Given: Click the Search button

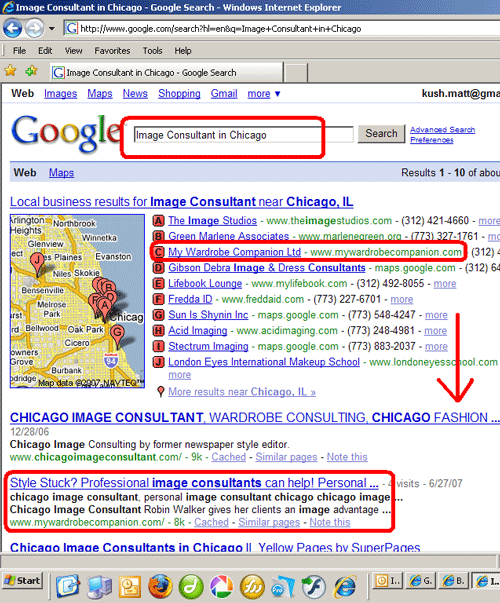Looking at the screenshot, I should [x=381, y=133].
